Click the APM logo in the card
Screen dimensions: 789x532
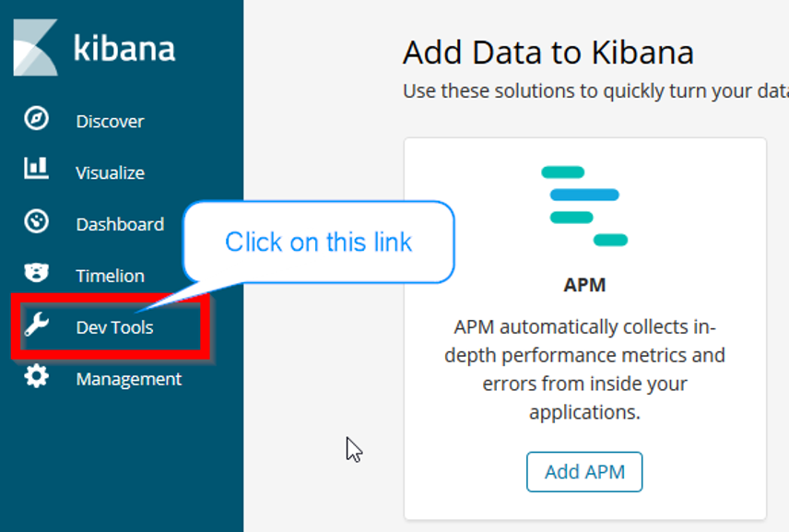(x=584, y=206)
